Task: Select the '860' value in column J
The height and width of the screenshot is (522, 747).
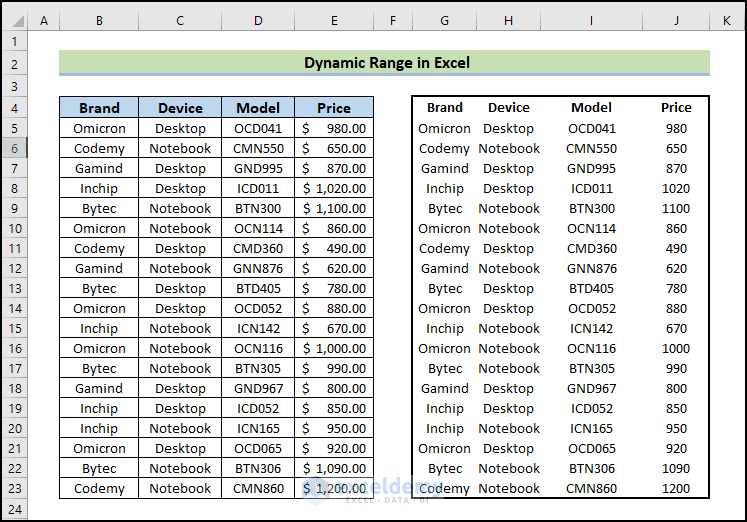Action: click(676, 228)
